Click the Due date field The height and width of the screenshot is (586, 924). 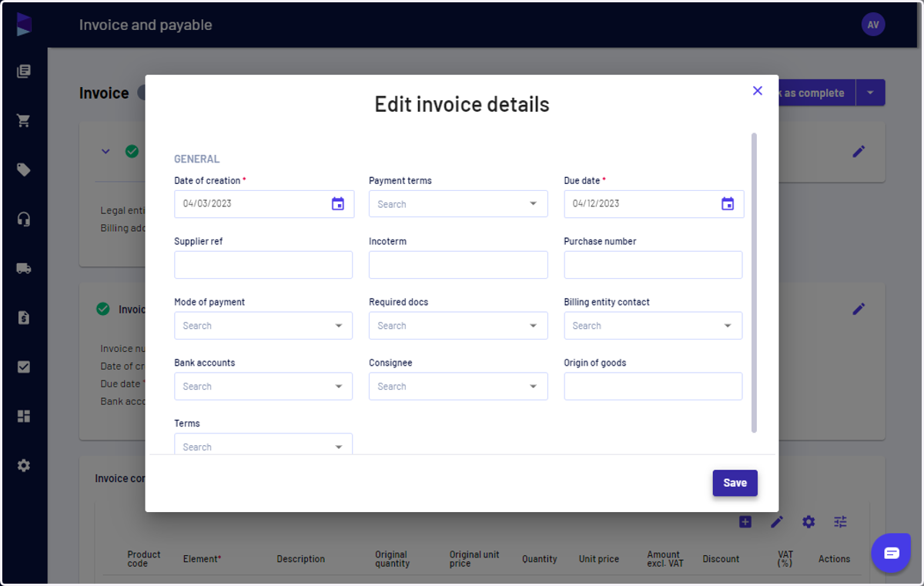point(654,204)
